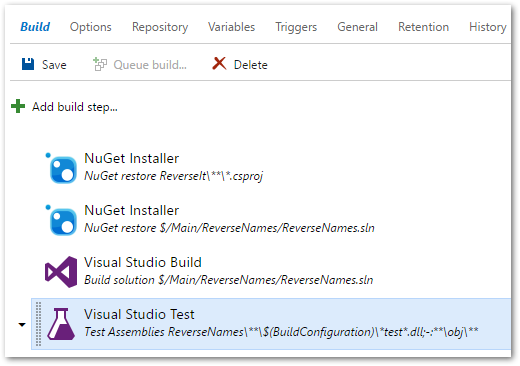Click the green plus Add build step icon
Image resolution: width=520 pixels, height=366 pixels.
click(18, 106)
